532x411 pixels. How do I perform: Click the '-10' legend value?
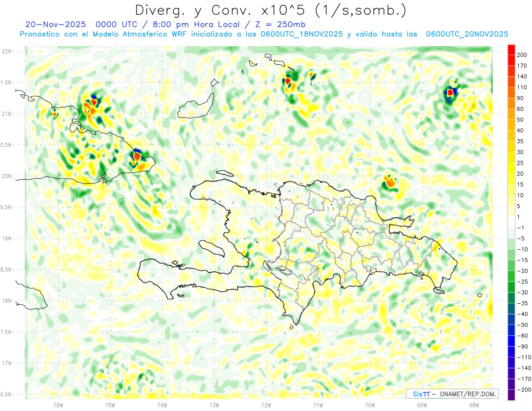(523, 249)
